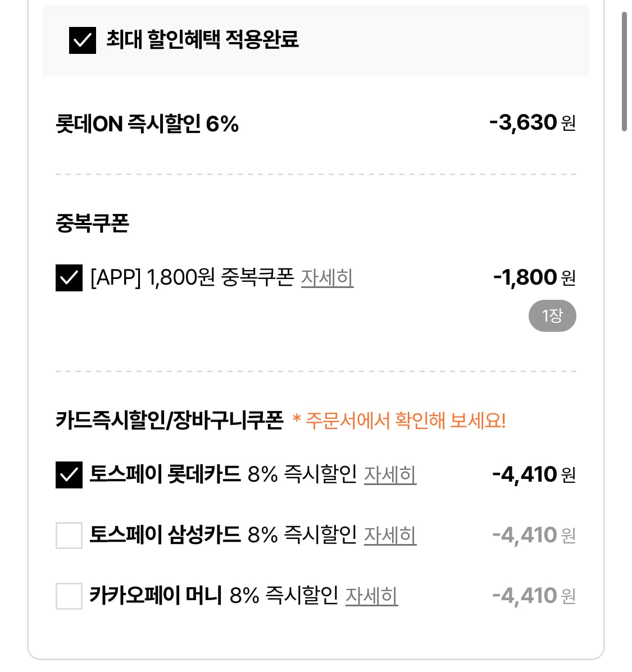View 자세히 details for 토스페이 삼성카드
Image resolution: width=632 pixels, height=672 pixels.
390,536
